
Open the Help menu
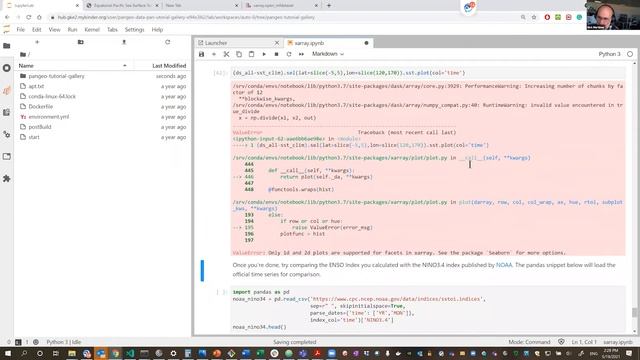157,29
